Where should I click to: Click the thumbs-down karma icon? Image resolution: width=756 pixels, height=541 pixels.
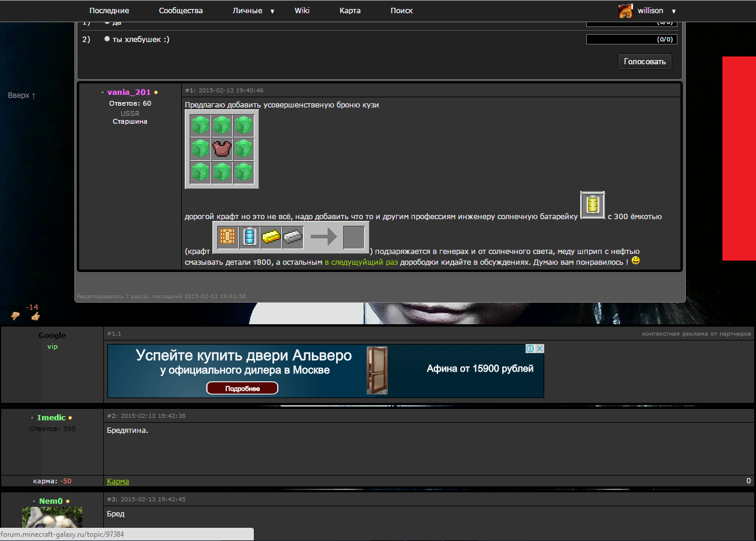click(x=16, y=316)
